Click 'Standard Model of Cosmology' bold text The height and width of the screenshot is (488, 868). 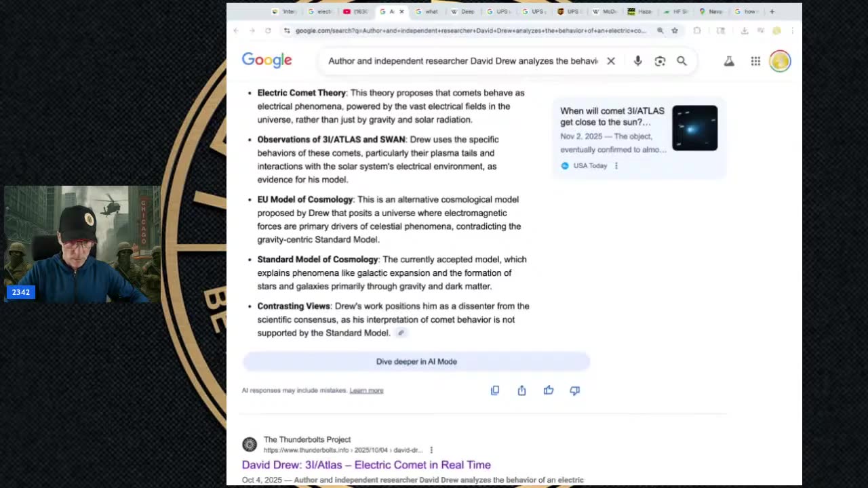tap(317, 260)
